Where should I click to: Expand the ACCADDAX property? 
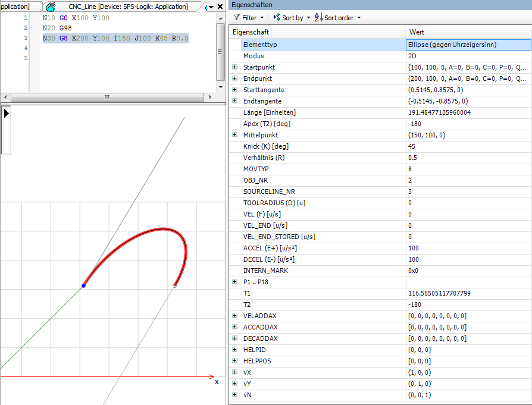[x=235, y=327]
